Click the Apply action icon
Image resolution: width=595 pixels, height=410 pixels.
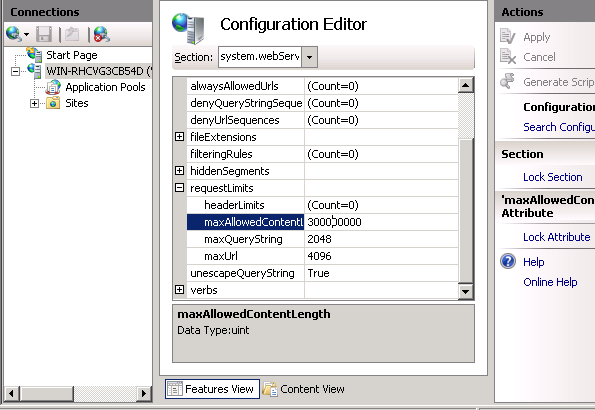tap(508, 36)
